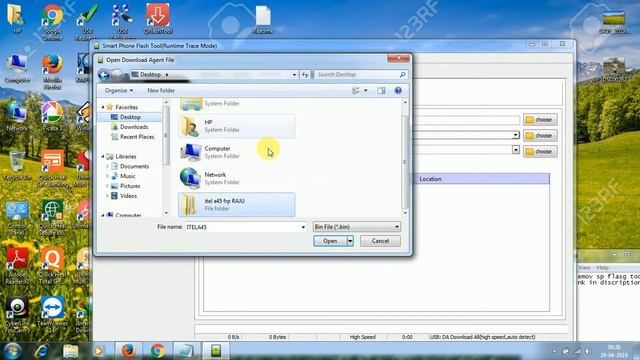Open the Help menu in background window

coord(602,268)
